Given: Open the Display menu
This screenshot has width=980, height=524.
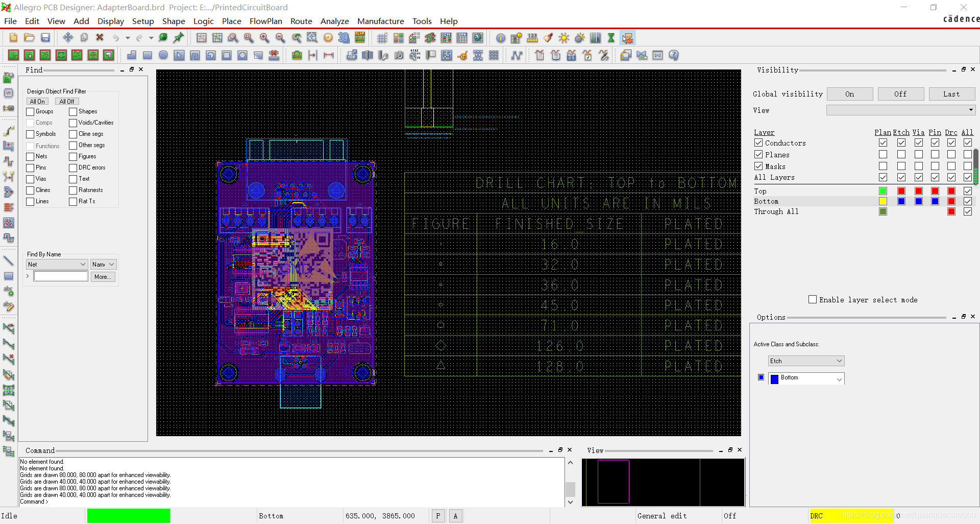Looking at the screenshot, I should (x=111, y=21).
